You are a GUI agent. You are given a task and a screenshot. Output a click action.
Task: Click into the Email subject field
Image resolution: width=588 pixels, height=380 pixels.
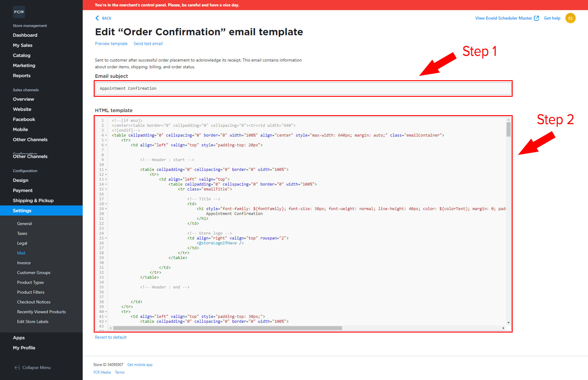303,88
